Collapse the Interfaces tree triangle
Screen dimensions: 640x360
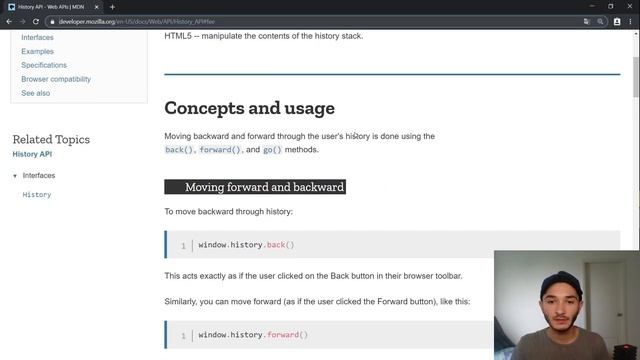click(15, 176)
